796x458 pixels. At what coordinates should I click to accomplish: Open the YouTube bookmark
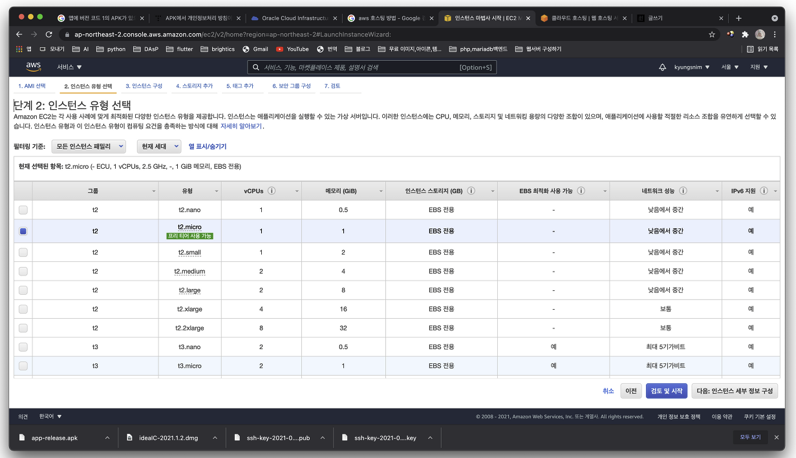coord(292,49)
